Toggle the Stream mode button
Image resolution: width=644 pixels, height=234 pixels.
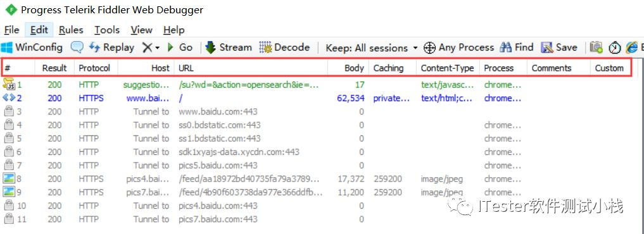[x=229, y=47]
